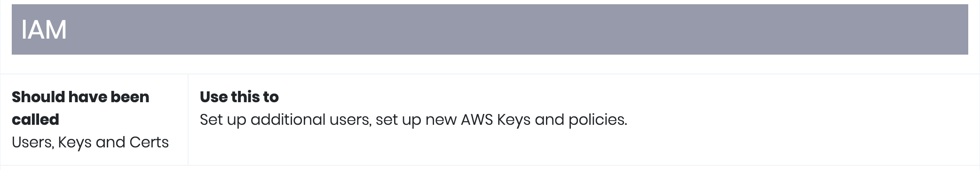Click the bold word 'called'
Viewport: 980px width, 170px height.
(35, 120)
